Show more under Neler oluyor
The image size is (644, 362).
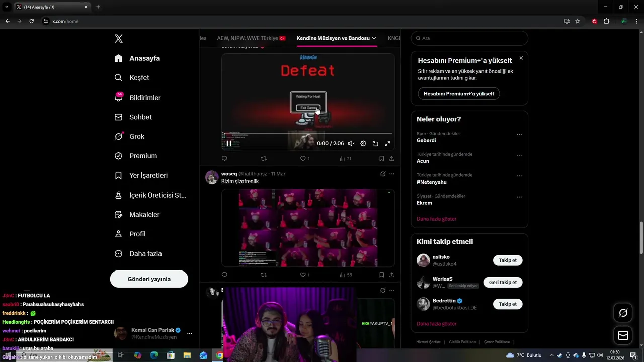coord(436,219)
